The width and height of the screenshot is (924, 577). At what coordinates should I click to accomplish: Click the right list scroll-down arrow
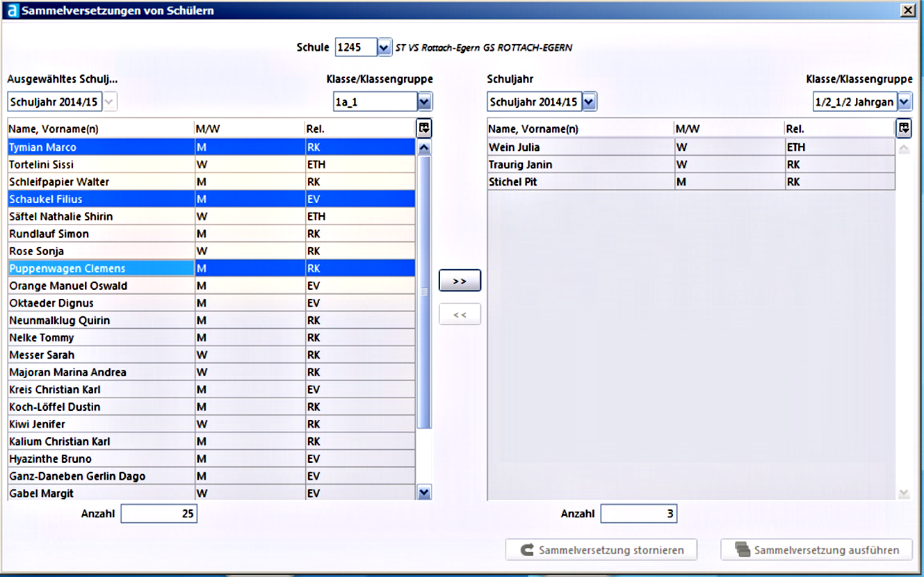904,493
